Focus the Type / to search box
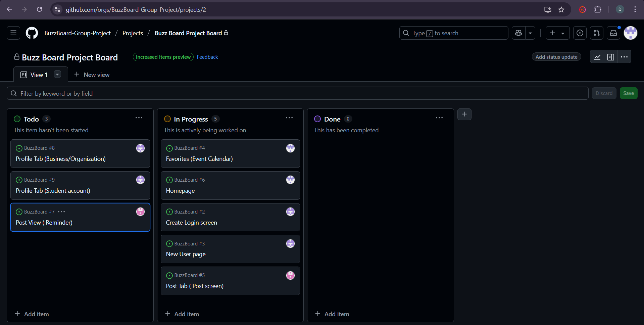The width and height of the screenshot is (644, 325). point(454,33)
